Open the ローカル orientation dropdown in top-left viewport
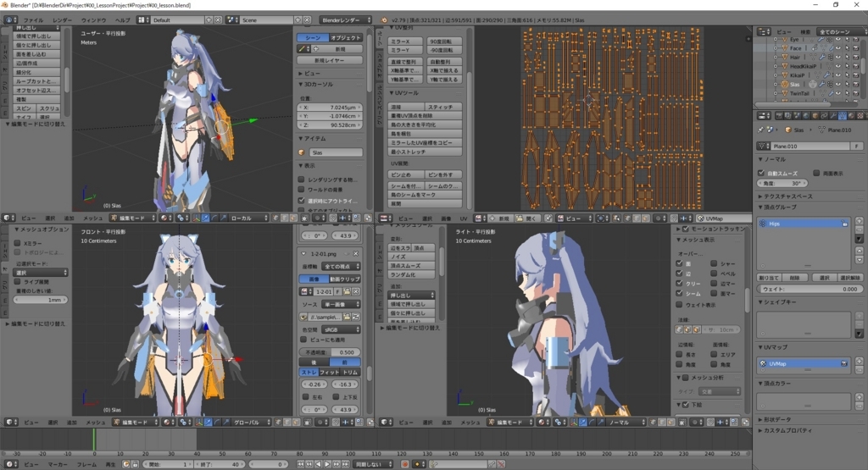The width and height of the screenshot is (868, 470). tap(249, 218)
